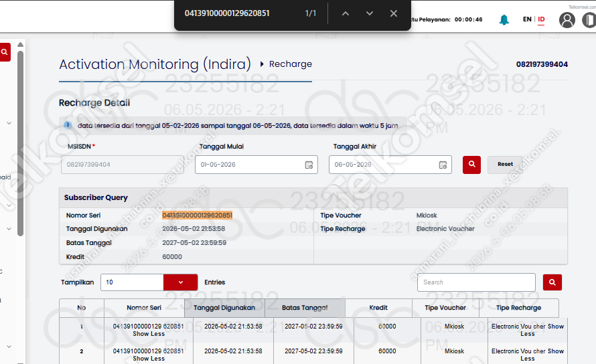
Task: Open the Tanggal Akhir calendar icon
Action: coord(443,165)
